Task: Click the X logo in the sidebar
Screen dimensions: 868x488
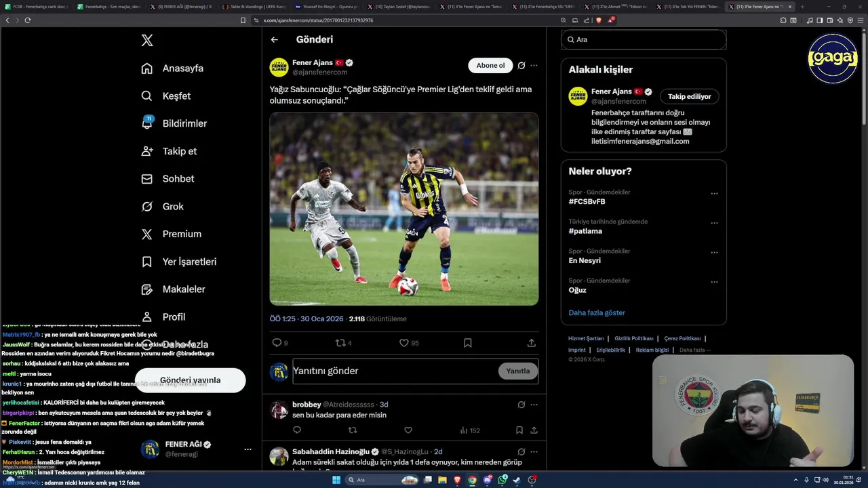Action: 147,41
